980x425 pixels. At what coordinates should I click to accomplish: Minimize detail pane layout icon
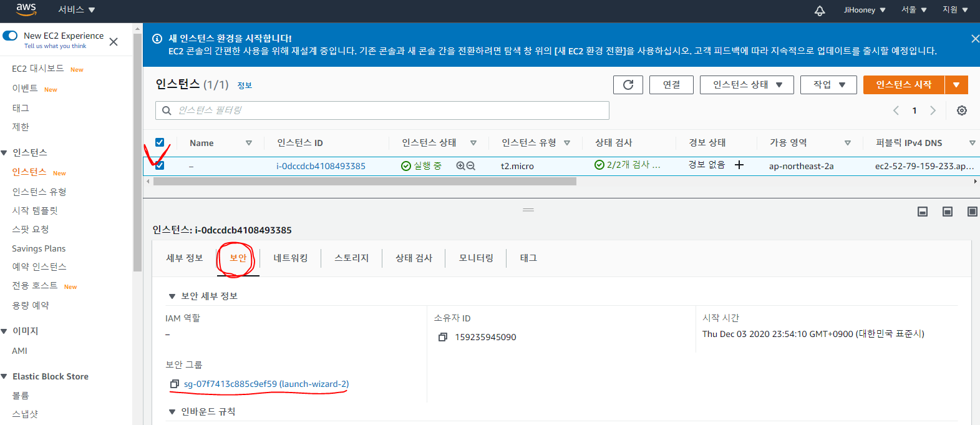point(923,212)
